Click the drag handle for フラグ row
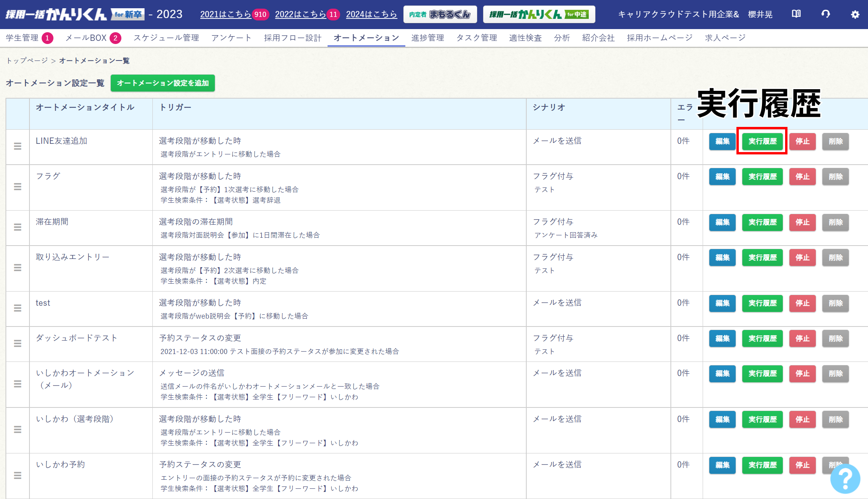The width and height of the screenshot is (868, 499). pyautogui.click(x=18, y=187)
